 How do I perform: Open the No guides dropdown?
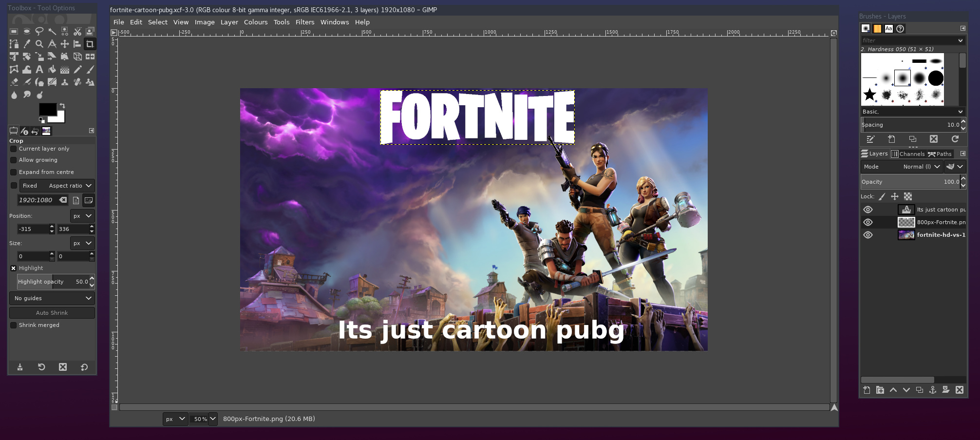52,298
